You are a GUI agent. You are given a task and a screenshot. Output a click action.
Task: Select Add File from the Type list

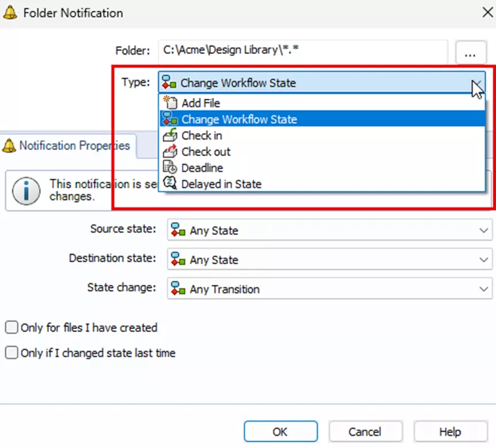click(x=322, y=103)
